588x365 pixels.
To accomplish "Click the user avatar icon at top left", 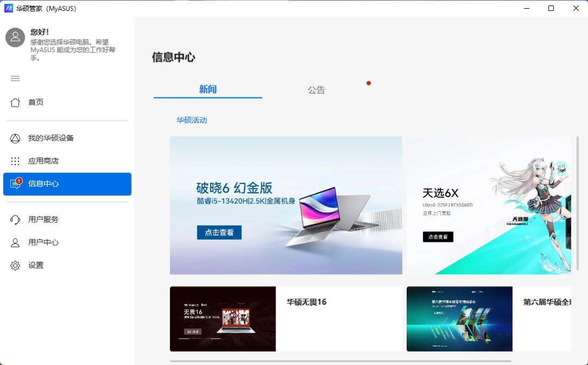I will [15, 38].
